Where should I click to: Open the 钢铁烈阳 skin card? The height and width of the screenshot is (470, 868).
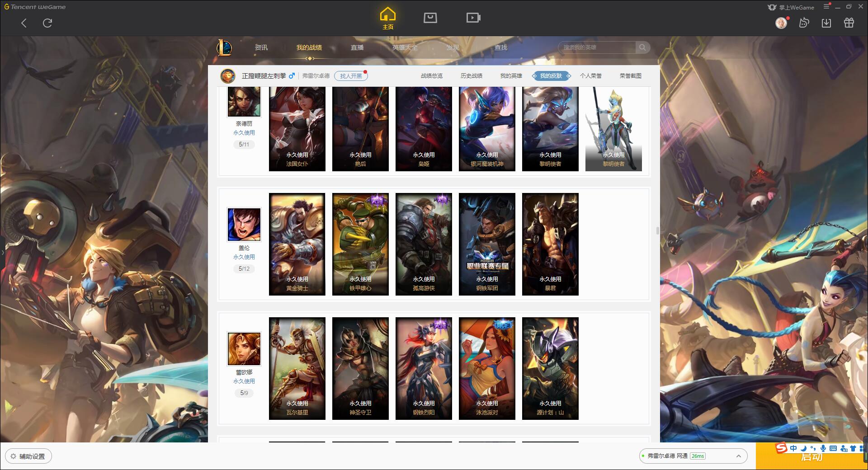(x=424, y=369)
